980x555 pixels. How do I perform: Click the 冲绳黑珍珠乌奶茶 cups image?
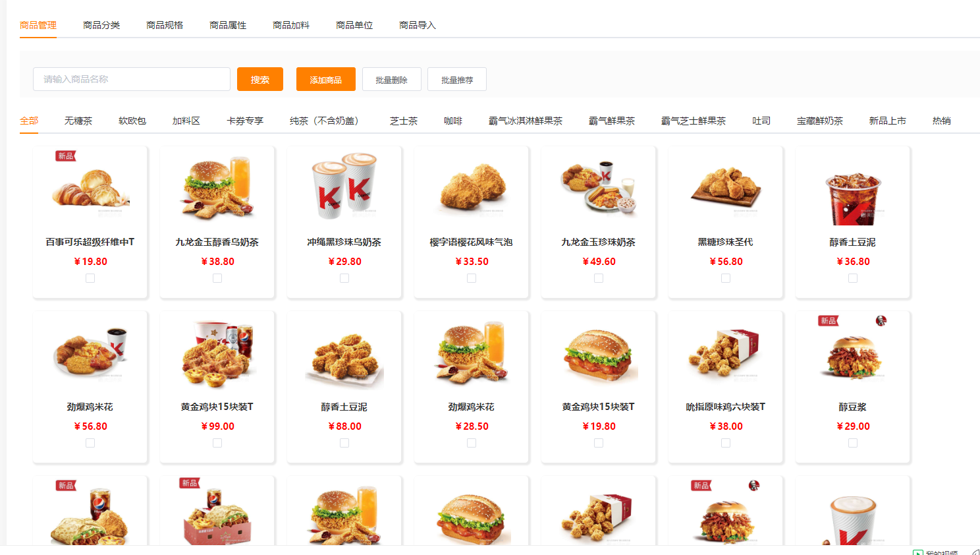pyautogui.click(x=344, y=188)
